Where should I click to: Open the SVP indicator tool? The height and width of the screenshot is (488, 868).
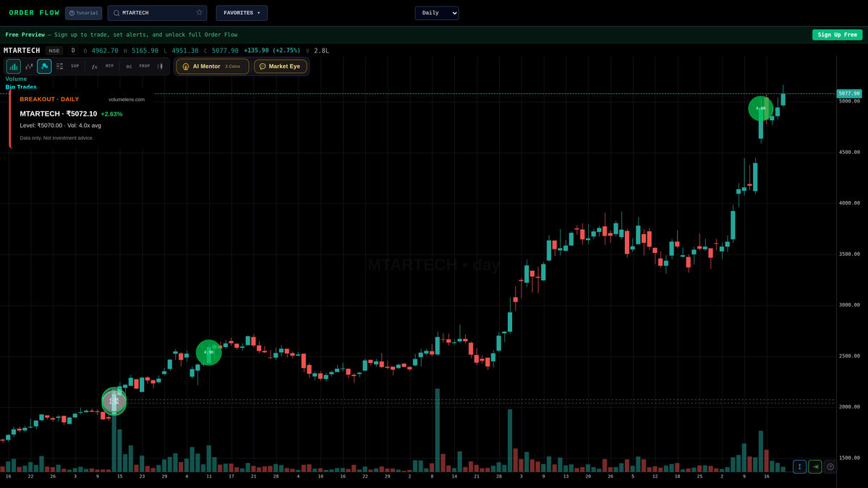[75, 66]
